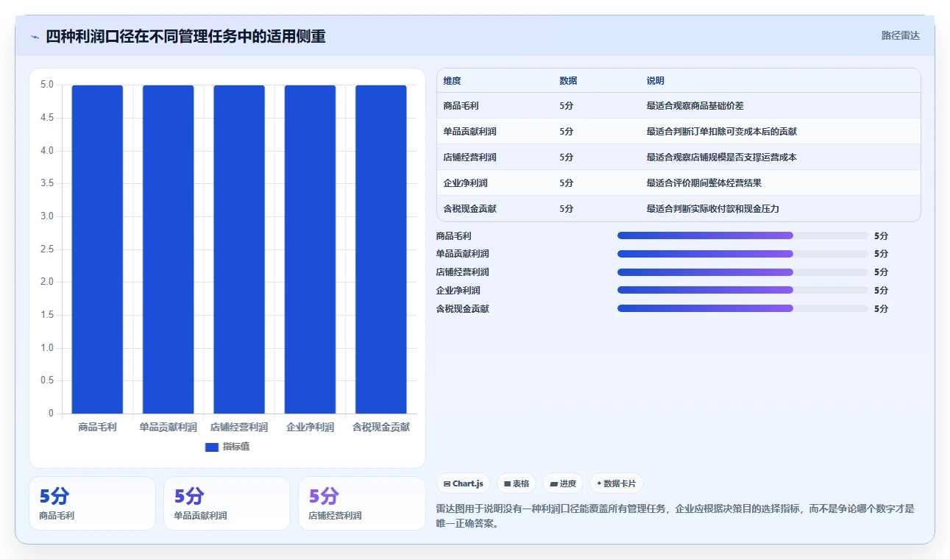Open the 店铺经营利润 5分 data card
950x560 pixels.
click(x=362, y=503)
